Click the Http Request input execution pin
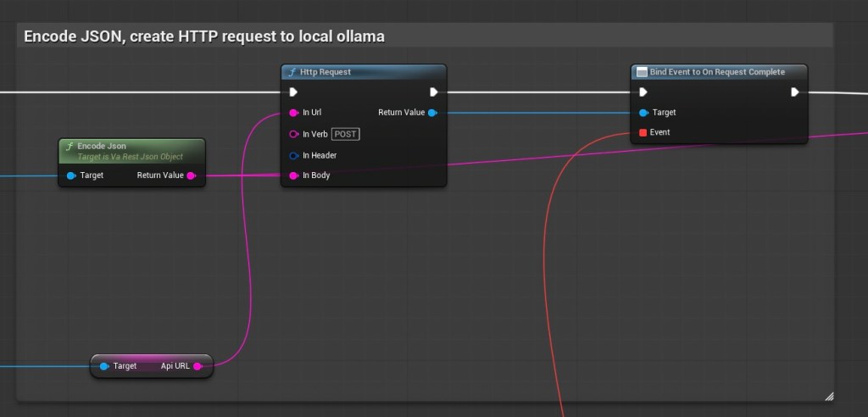 tap(293, 92)
